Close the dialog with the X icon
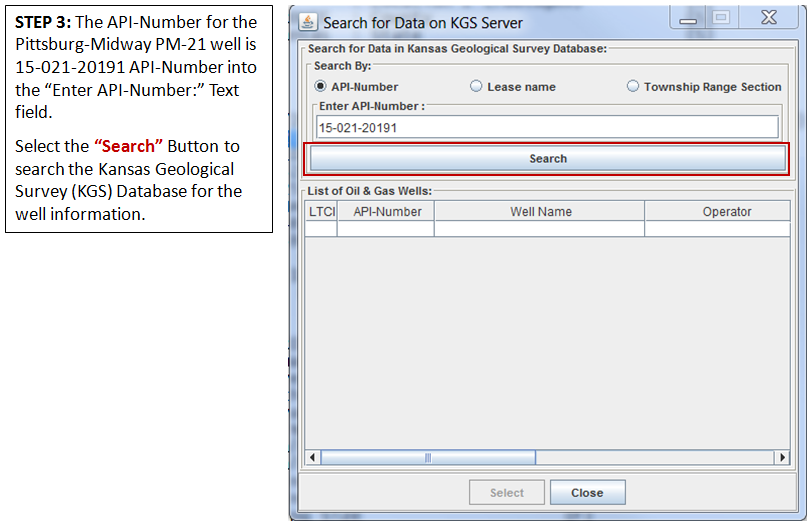Viewport: 812px width, 527px height. click(768, 18)
